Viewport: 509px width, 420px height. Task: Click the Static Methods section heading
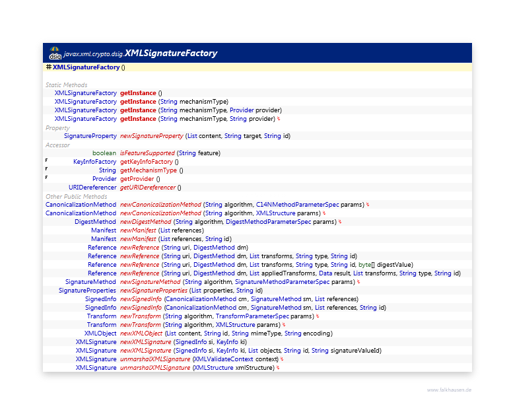click(66, 85)
